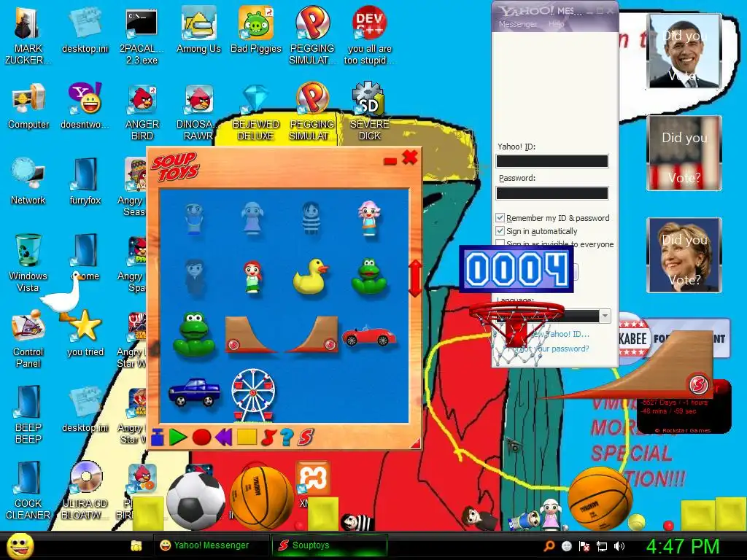Open the Network desktop icon
This screenshot has width=747, height=560.
(x=28, y=182)
